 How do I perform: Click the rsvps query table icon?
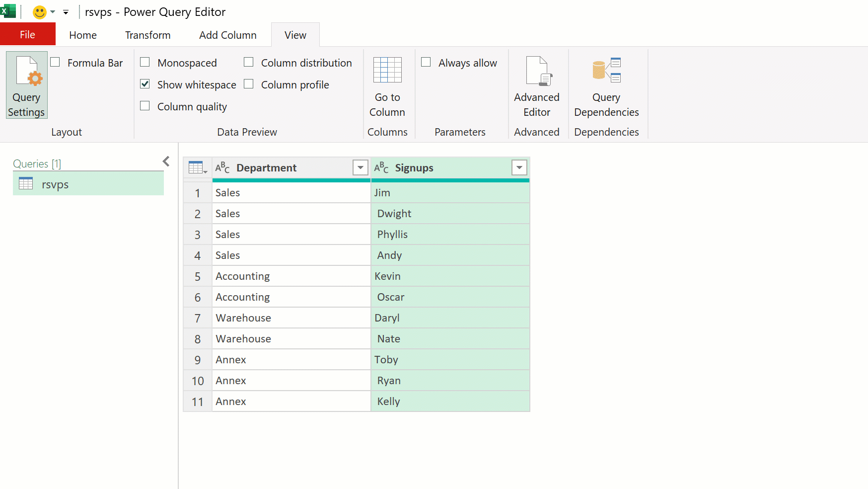pos(25,184)
